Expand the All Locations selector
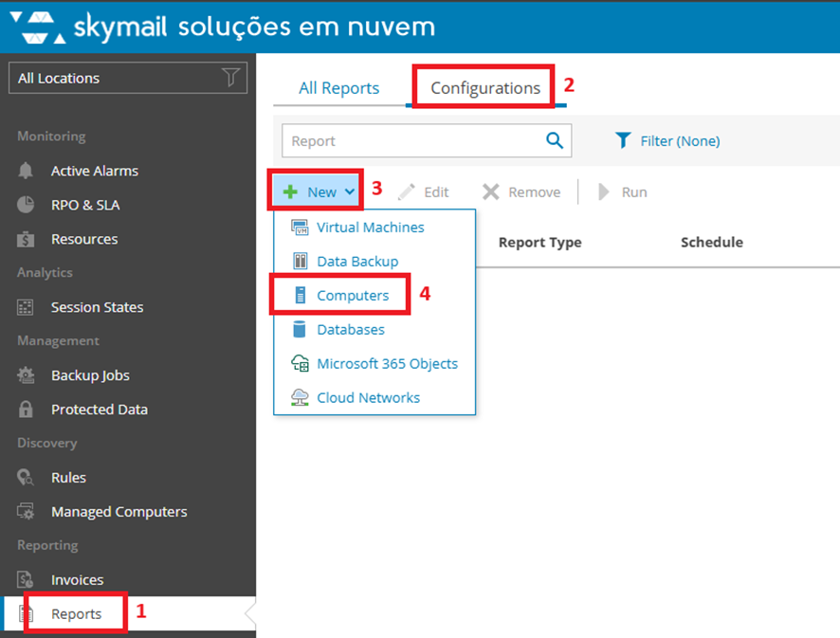The image size is (840, 638). tap(127, 79)
